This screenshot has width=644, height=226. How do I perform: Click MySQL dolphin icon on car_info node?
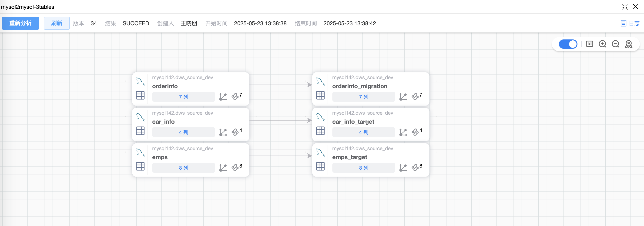140,117
